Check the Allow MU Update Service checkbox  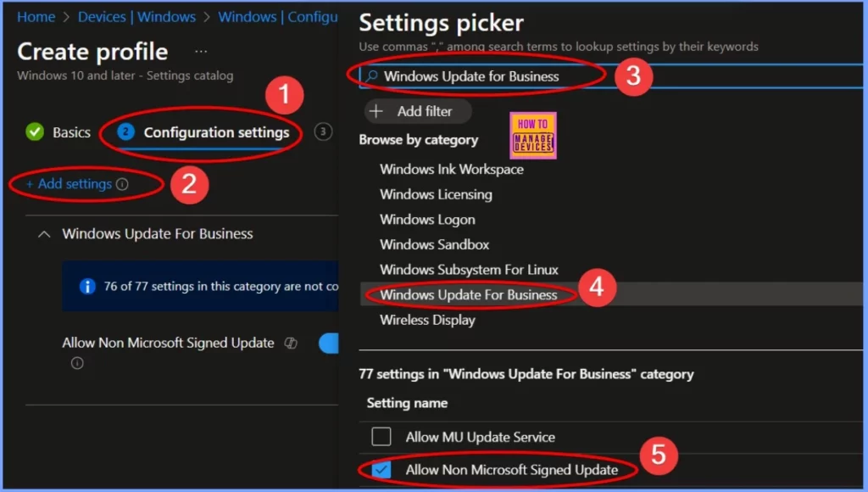coord(381,437)
